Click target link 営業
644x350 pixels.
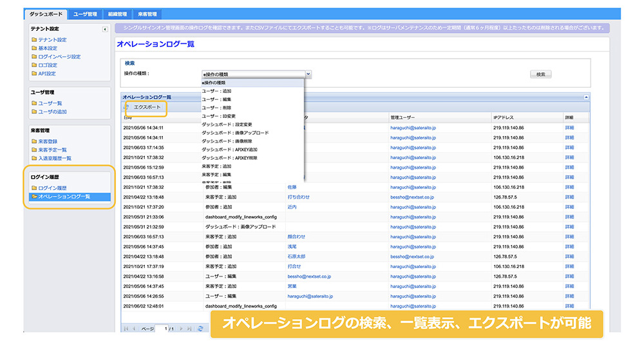point(292,286)
